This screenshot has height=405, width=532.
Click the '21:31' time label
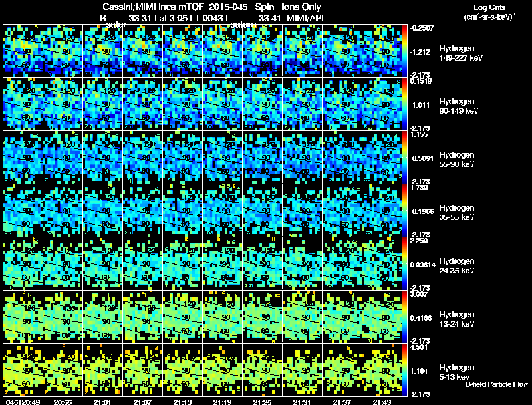pyautogui.click(x=302, y=402)
